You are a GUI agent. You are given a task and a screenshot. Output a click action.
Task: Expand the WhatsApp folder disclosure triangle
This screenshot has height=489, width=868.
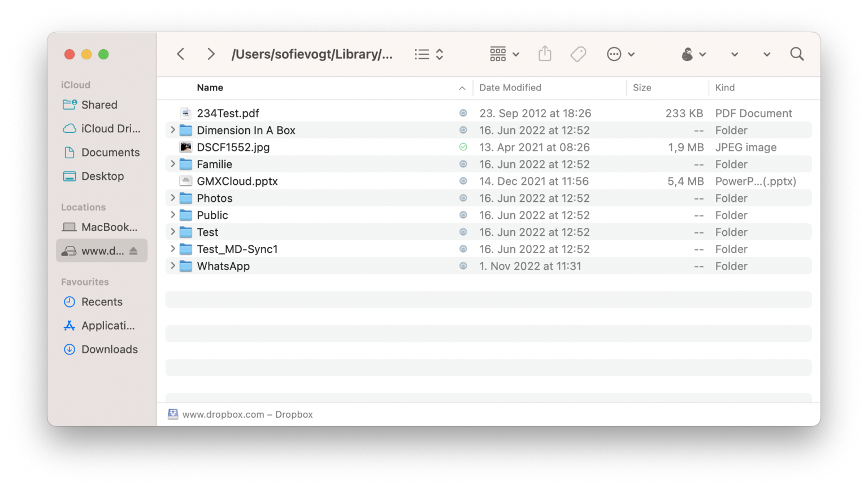(172, 266)
